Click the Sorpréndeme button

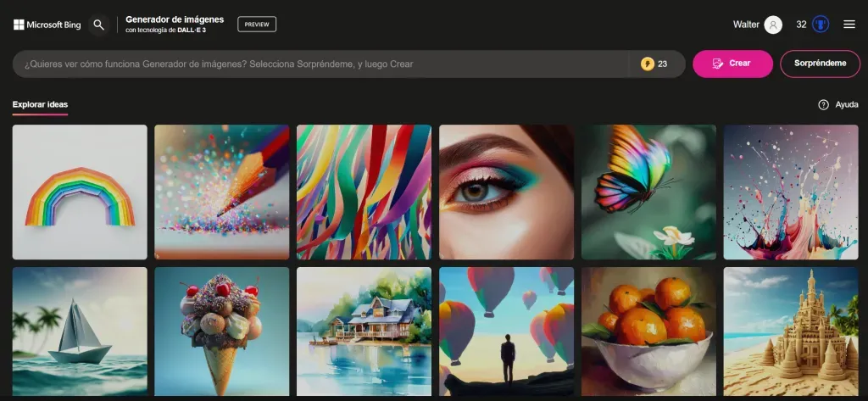(x=820, y=64)
